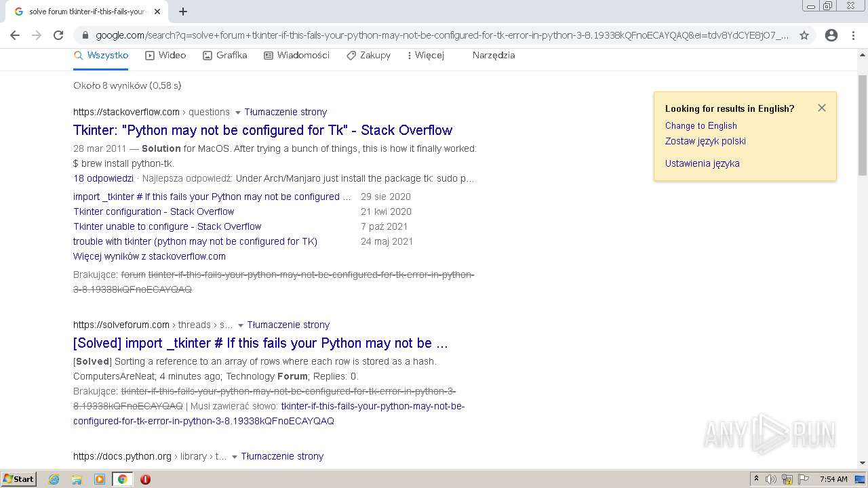Select the Wszystko search tab
Screen dimensions: 868x488
click(101, 56)
